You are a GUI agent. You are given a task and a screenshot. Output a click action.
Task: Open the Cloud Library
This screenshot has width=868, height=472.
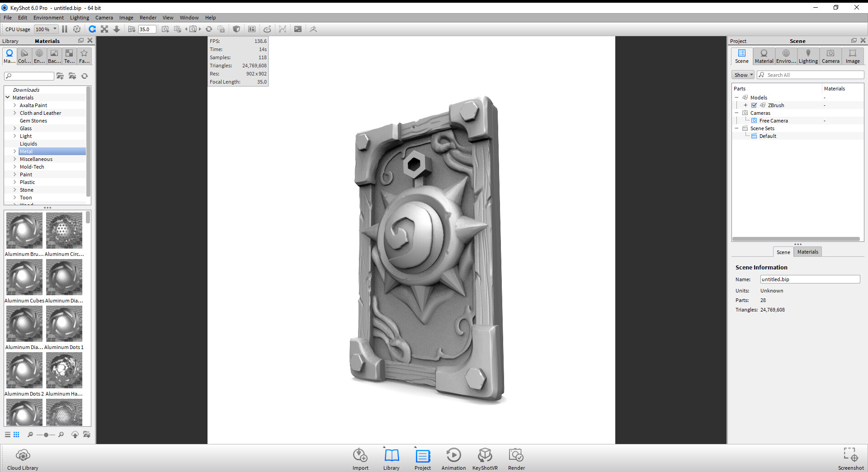tap(23, 459)
